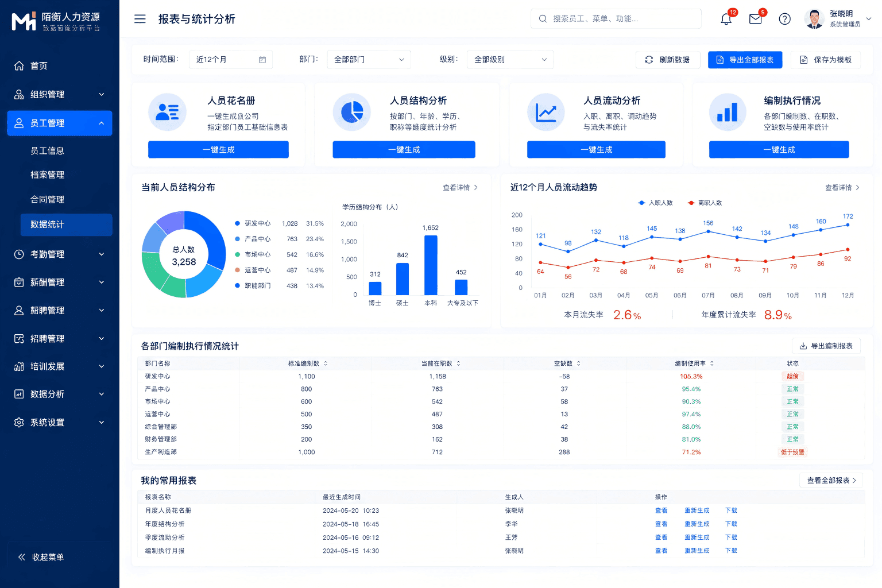Generate the 人员结构分析 report with 一键生成
Viewport: 882px width, 588px height.
pyautogui.click(x=404, y=150)
